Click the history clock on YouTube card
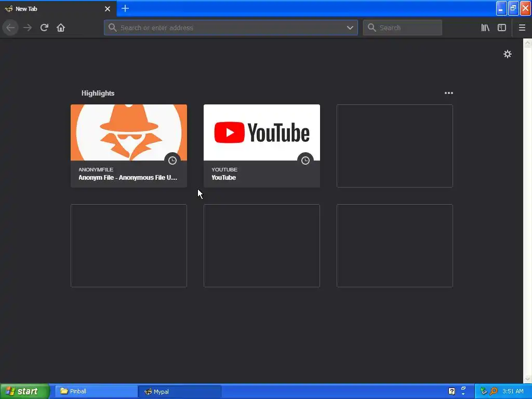This screenshot has height=399, width=532. (305, 161)
